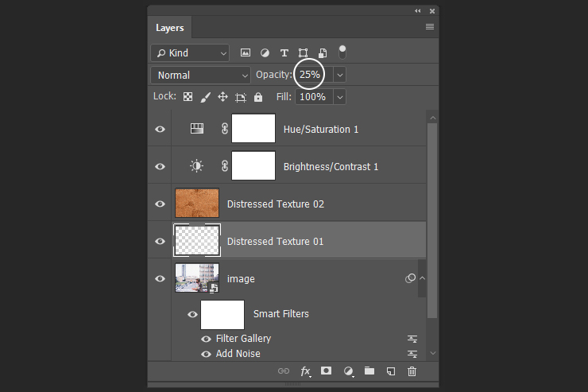Collapse the image layer smart filters arrow
The height and width of the screenshot is (392, 588).
tap(422, 278)
